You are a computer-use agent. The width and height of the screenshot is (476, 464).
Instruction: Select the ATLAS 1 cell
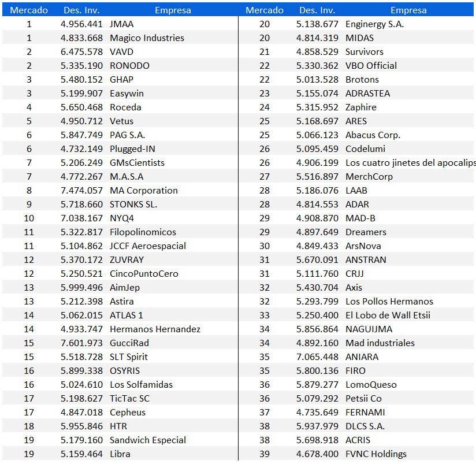127,315
